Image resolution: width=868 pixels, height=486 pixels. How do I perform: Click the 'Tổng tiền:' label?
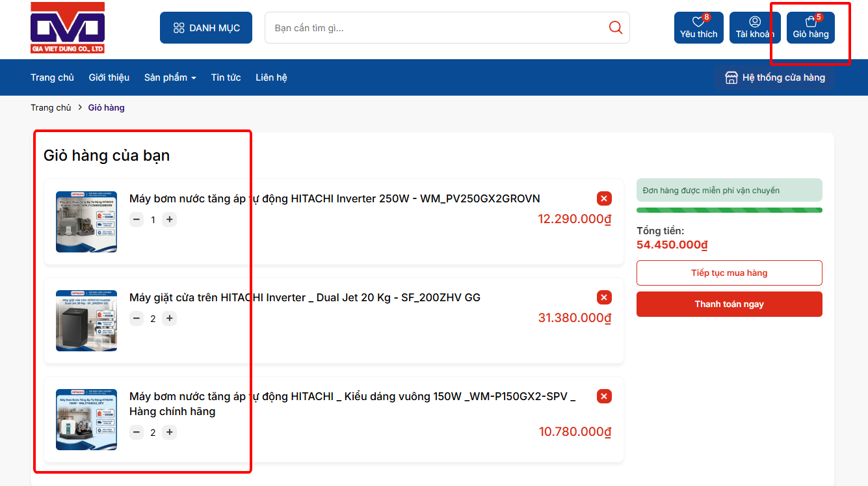661,231
